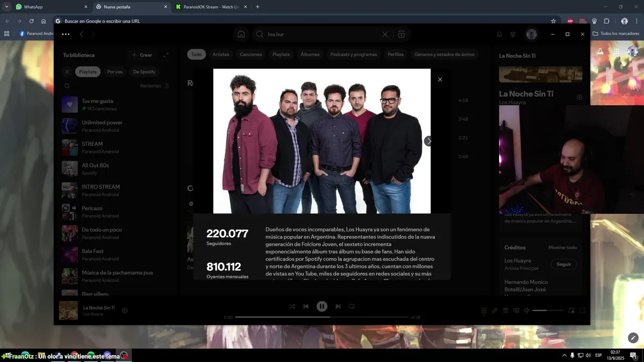Select the Todo search filter tab

pyautogui.click(x=196, y=54)
